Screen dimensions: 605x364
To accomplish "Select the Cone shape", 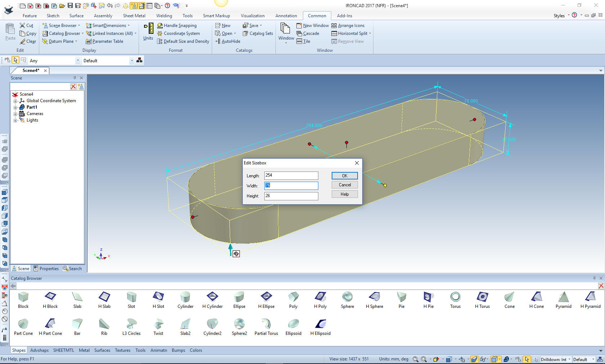I will click(x=509, y=300).
